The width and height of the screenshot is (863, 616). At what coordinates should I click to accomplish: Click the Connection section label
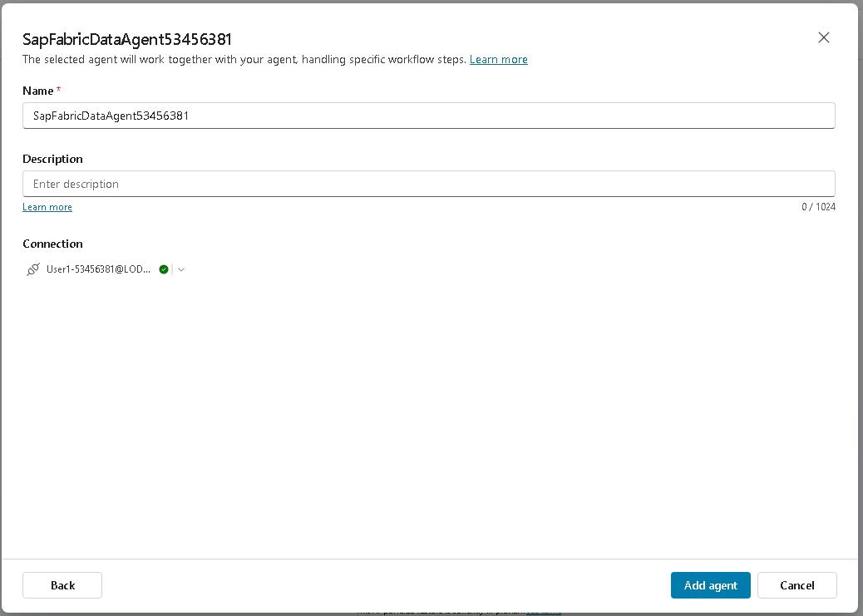click(x=52, y=244)
